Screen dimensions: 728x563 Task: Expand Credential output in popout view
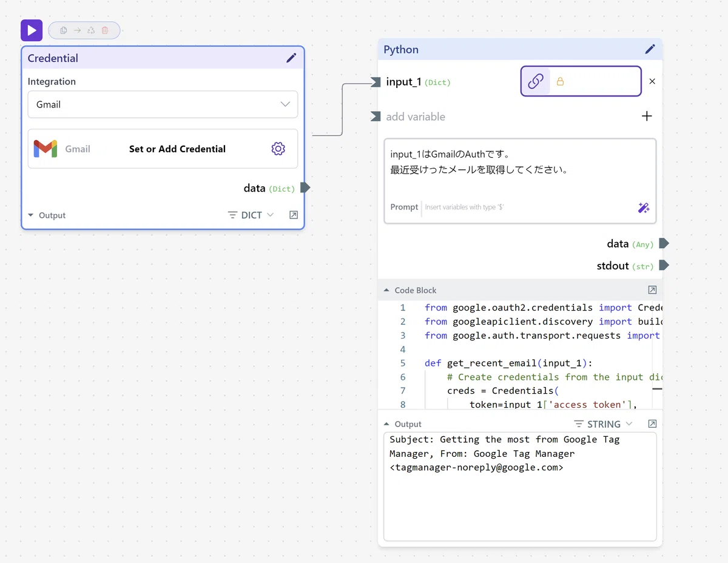294,215
